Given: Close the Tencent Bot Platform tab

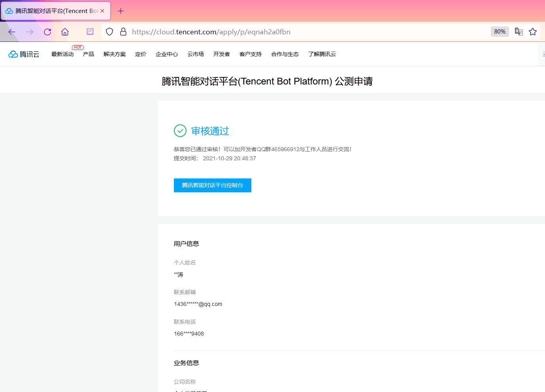Looking at the screenshot, I should pyautogui.click(x=102, y=11).
